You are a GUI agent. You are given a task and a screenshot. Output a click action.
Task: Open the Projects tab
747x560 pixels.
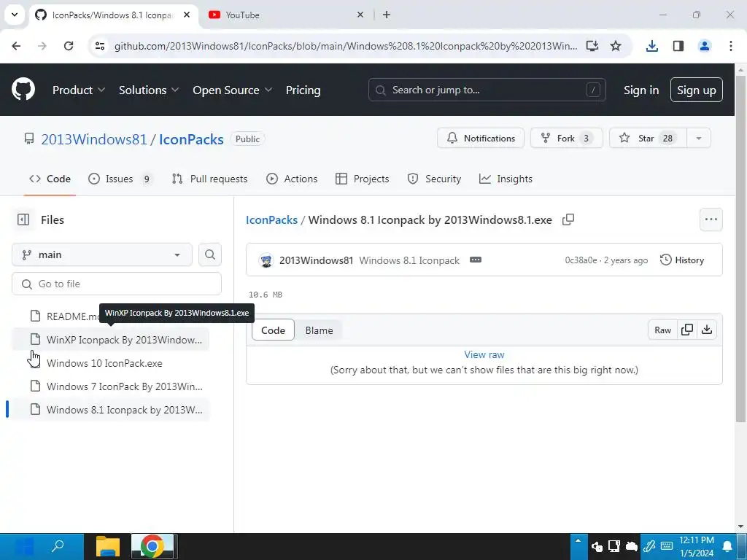[363, 179]
